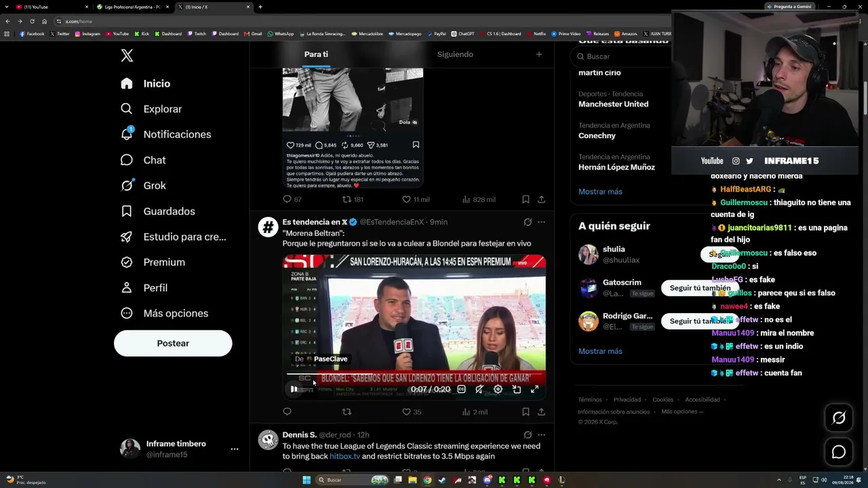Open the Twitch bookmark
The width and height of the screenshot is (868, 488).
(196, 33)
